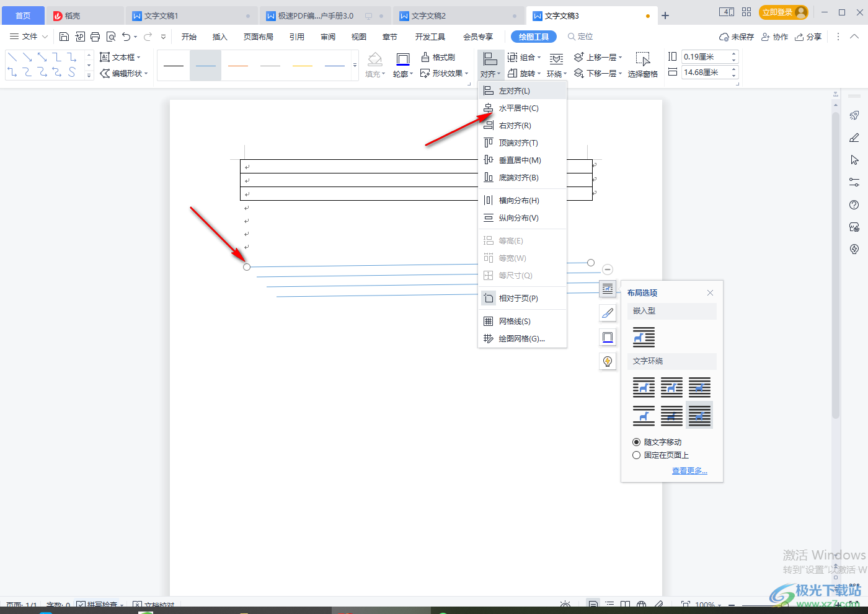Expand the line shapes gallery
The image size is (868, 614).
(89, 75)
